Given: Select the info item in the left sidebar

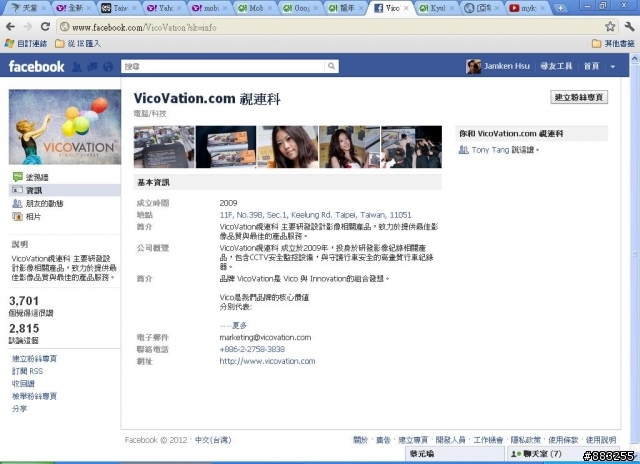Looking at the screenshot, I should 64,190.
